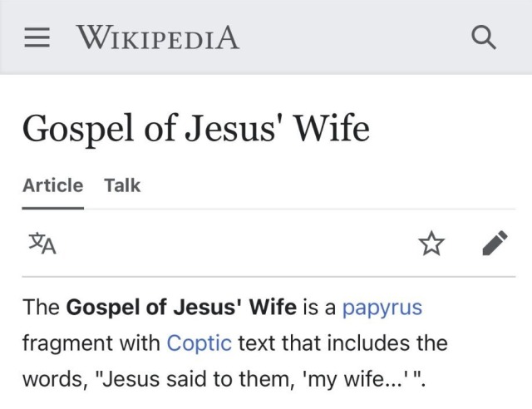
Task: Go home via the Wikipedia logo
Action: click(157, 38)
